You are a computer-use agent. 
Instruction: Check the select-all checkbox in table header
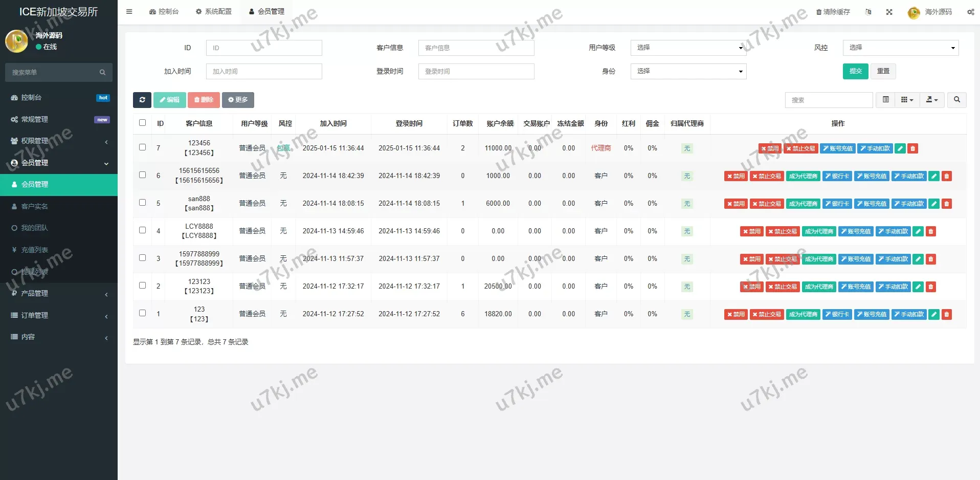143,123
